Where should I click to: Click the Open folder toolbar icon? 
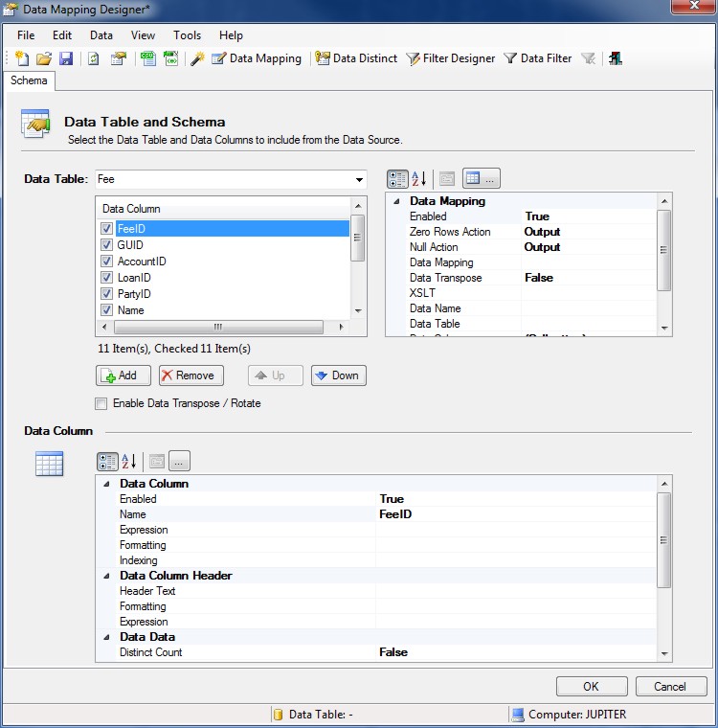click(44, 58)
